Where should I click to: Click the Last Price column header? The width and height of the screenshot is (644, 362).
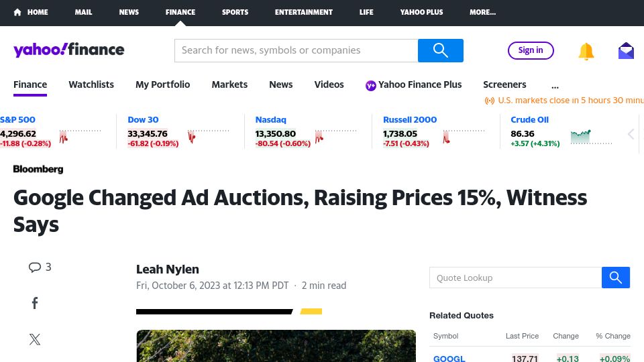click(x=522, y=336)
